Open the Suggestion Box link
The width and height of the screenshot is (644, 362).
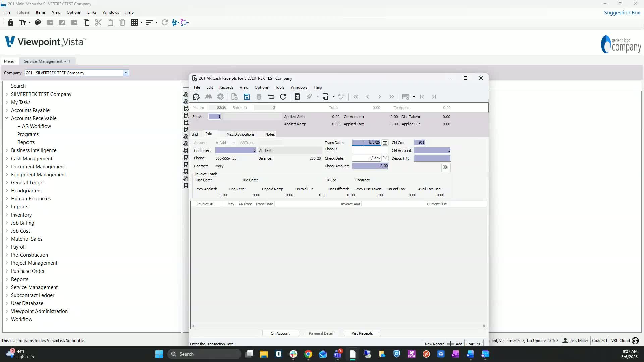622,13
